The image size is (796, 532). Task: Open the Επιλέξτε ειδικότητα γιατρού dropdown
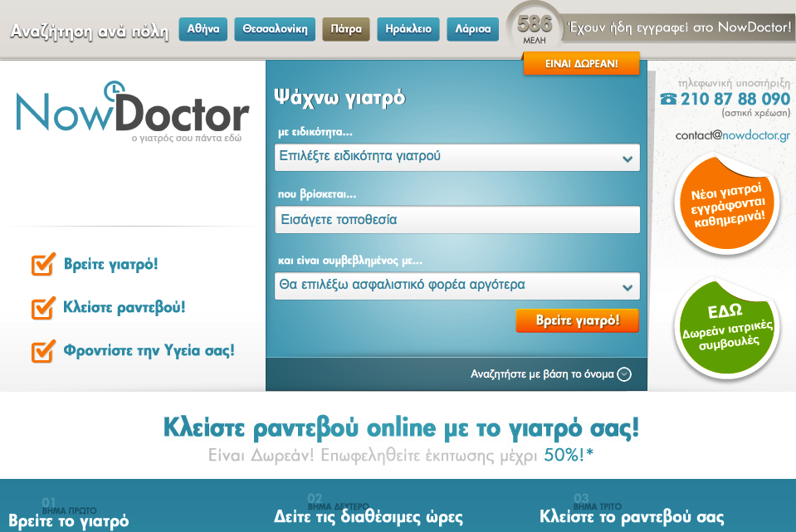[x=457, y=157]
